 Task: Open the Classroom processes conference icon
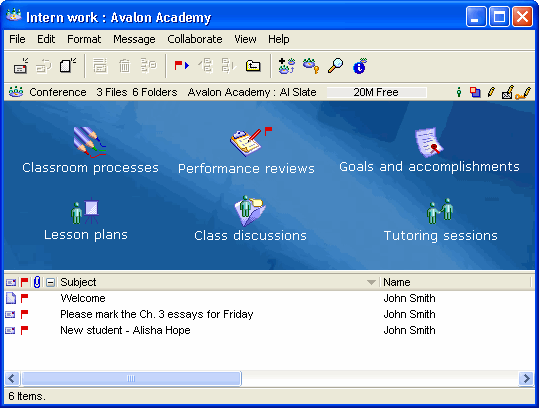click(x=90, y=142)
